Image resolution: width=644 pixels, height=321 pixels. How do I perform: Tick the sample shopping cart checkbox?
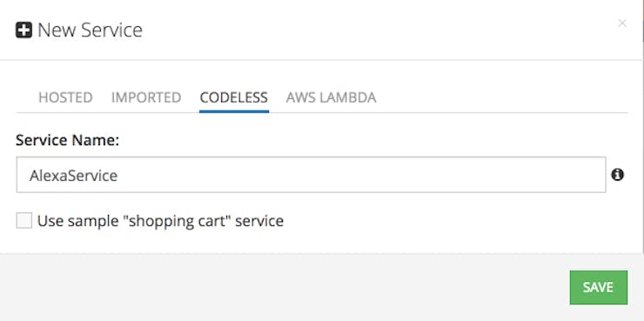click(x=23, y=221)
